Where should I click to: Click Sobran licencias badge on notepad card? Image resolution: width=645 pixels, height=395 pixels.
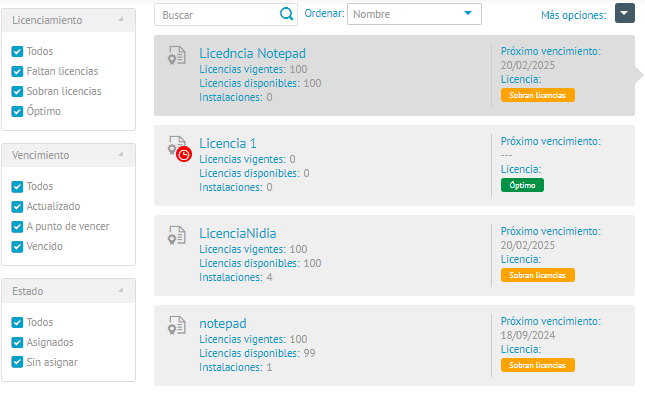point(538,365)
